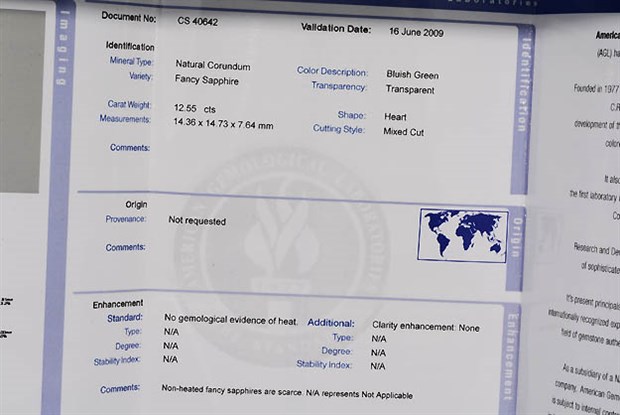Click the Standard: label
This screenshot has width=620, height=415.
[x=125, y=318]
